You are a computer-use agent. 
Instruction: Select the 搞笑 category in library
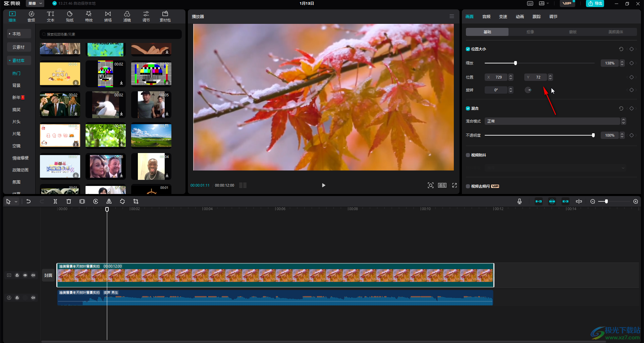coord(16,110)
